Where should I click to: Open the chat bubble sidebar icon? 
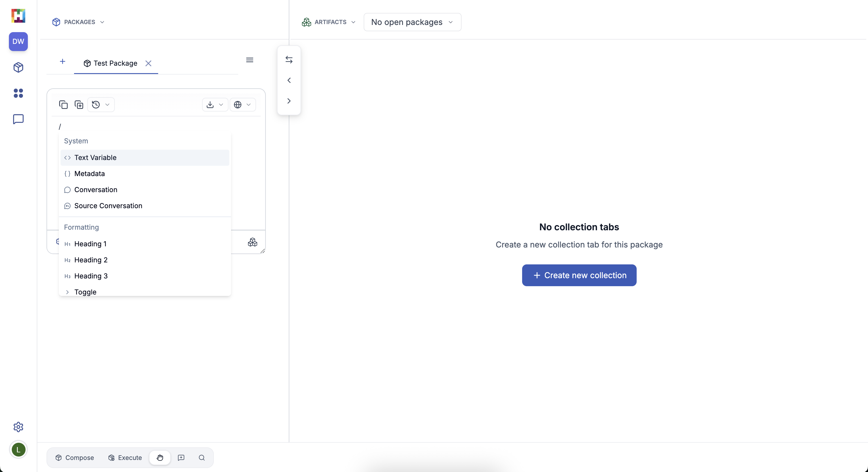click(18, 119)
